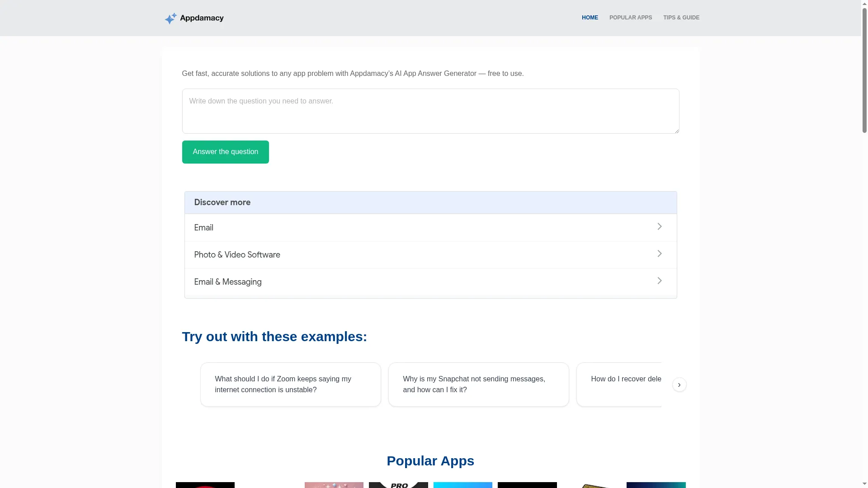Click the scrollbar up arrow
Viewport: 868px width, 488px height.
(864, 4)
